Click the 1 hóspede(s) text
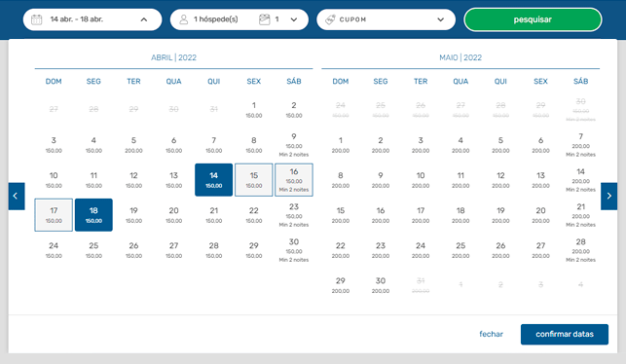Screen dimensions: 626x364 [x=215, y=19]
